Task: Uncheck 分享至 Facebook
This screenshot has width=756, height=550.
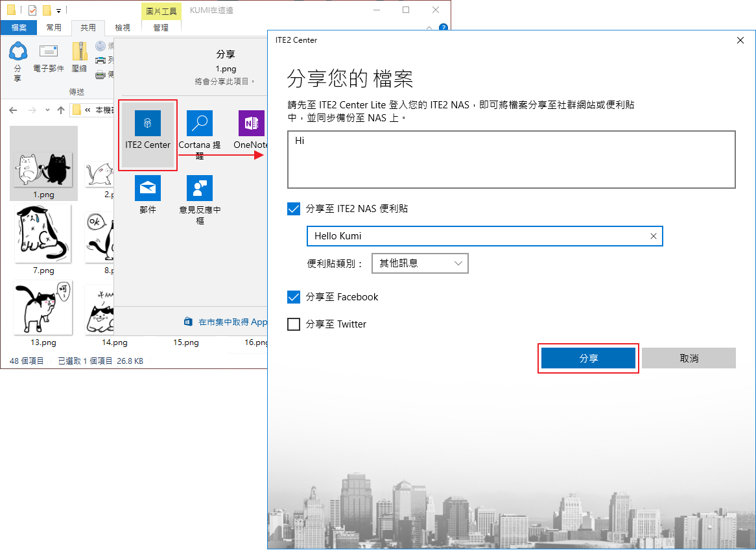Action: (x=294, y=297)
